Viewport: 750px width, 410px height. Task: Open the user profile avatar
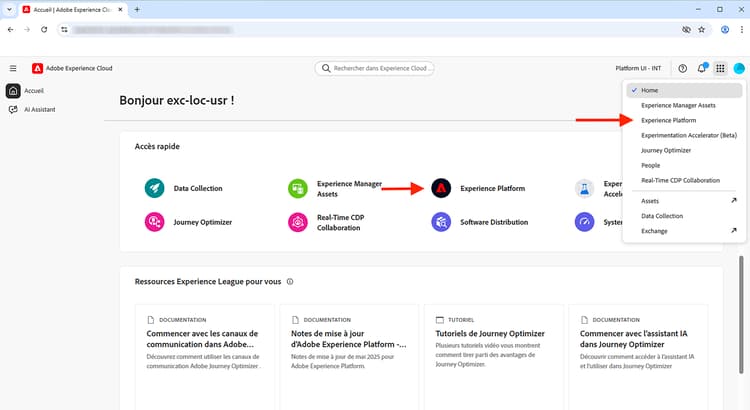[x=739, y=68]
